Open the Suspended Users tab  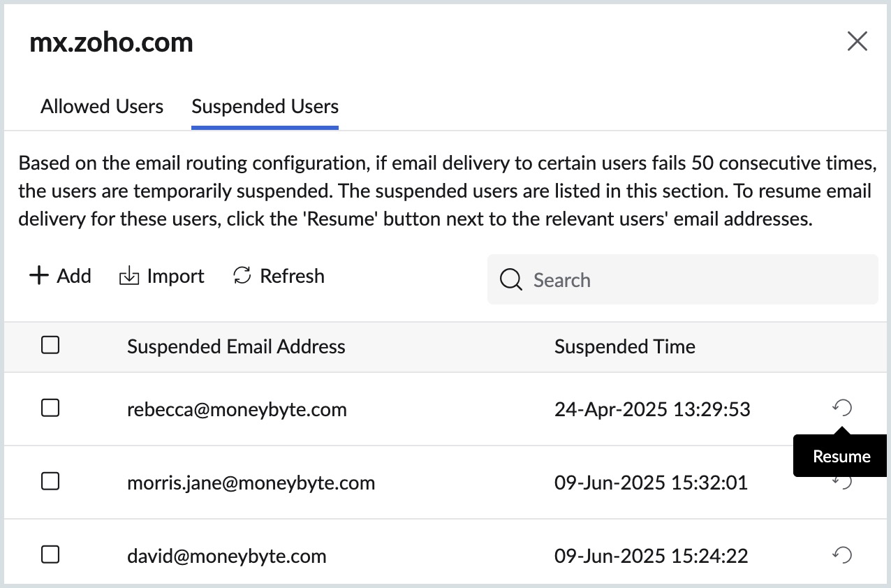pyautogui.click(x=265, y=107)
